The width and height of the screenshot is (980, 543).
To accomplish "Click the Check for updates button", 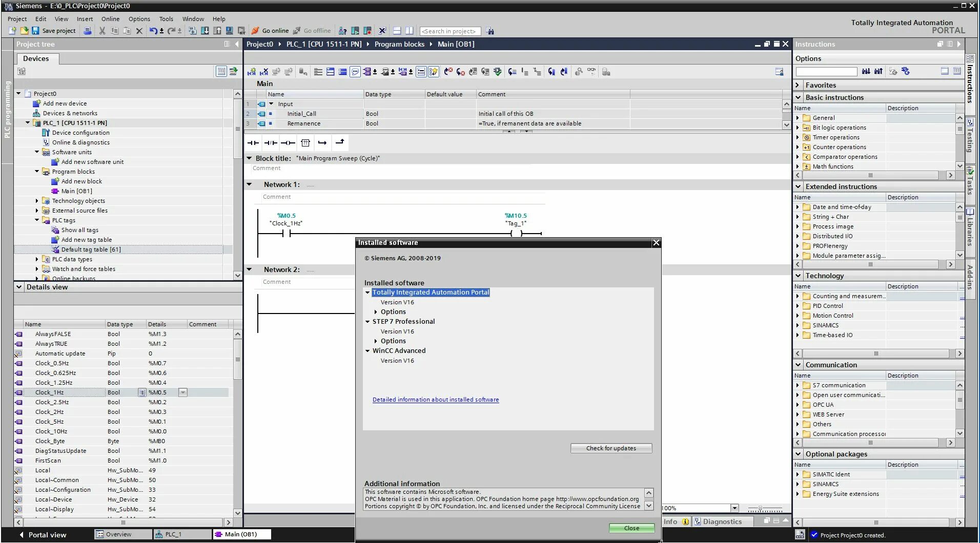I will point(611,448).
